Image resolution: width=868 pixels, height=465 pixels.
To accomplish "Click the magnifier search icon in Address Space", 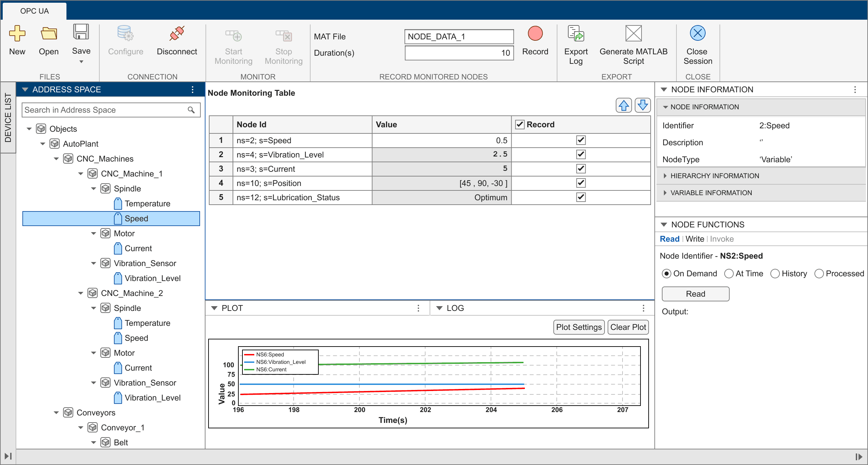I will point(191,110).
